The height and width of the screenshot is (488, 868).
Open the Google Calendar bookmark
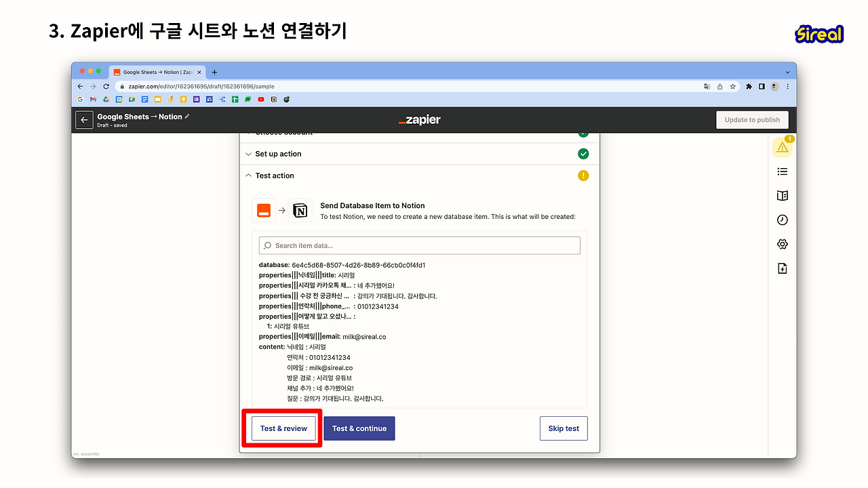pyautogui.click(x=119, y=99)
